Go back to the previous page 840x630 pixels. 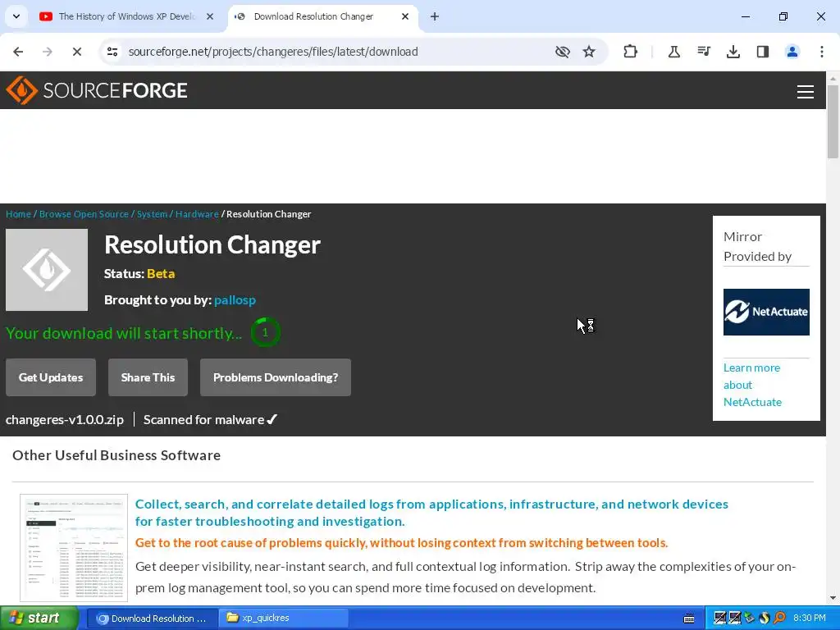pyautogui.click(x=18, y=52)
